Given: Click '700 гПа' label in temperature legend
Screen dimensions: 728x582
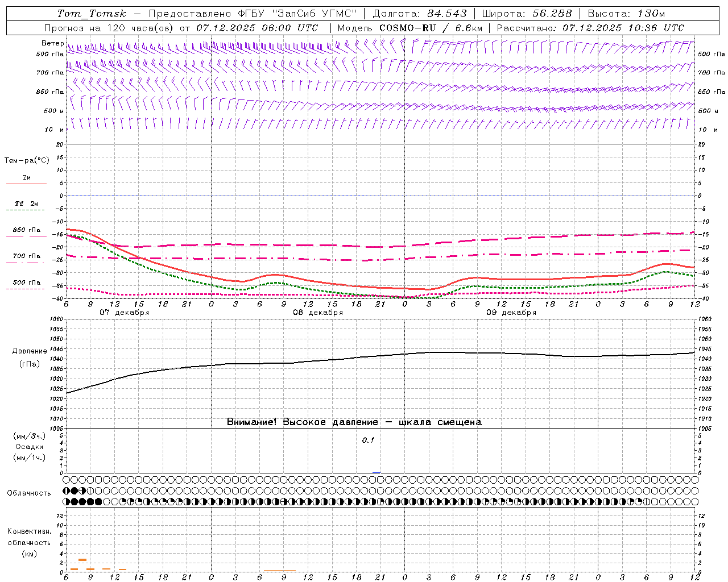Looking at the screenshot, I should pyautogui.click(x=27, y=256).
